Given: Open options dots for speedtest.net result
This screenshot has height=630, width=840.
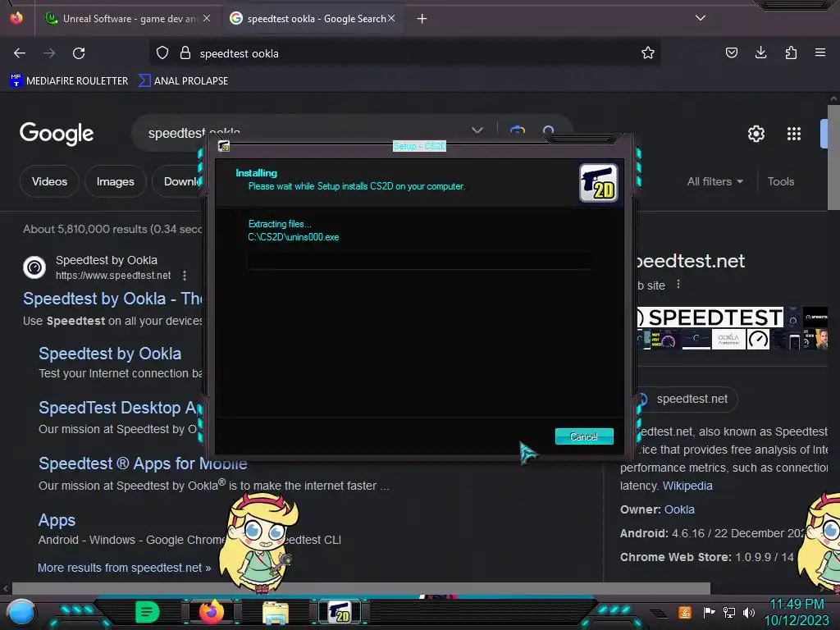Looking at the screenshot, I should click(x=185, y=276).
